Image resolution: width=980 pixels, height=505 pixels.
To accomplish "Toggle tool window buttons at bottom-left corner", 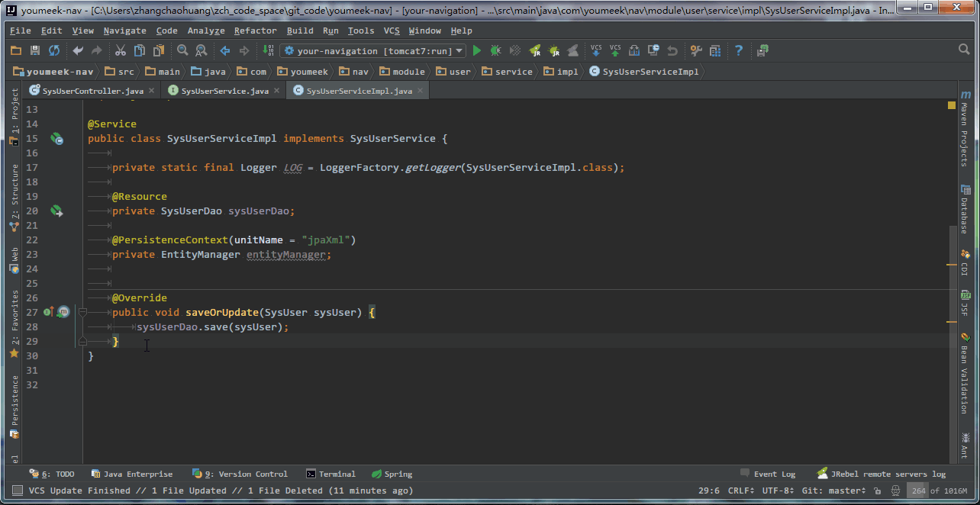I will coord(15,491).
